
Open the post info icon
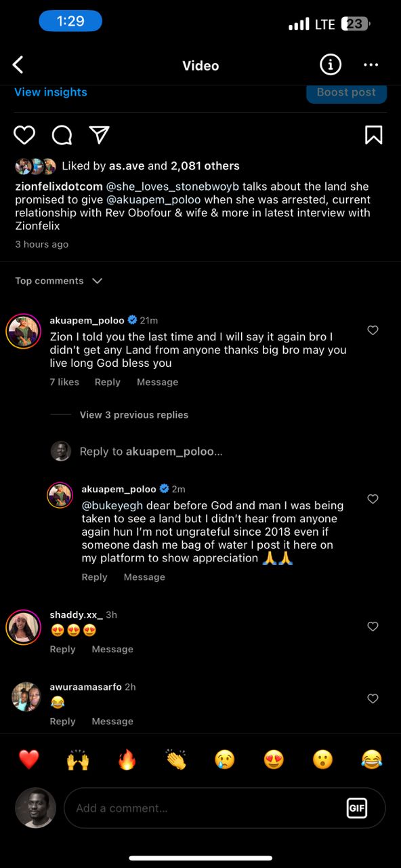(x=330, y=65)
